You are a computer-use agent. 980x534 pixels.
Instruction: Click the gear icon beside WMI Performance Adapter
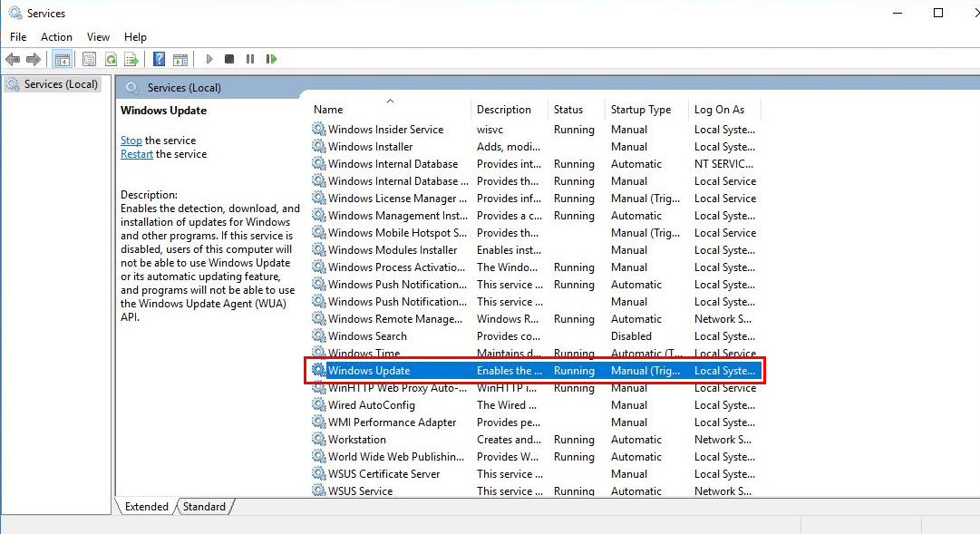point(319,422)
